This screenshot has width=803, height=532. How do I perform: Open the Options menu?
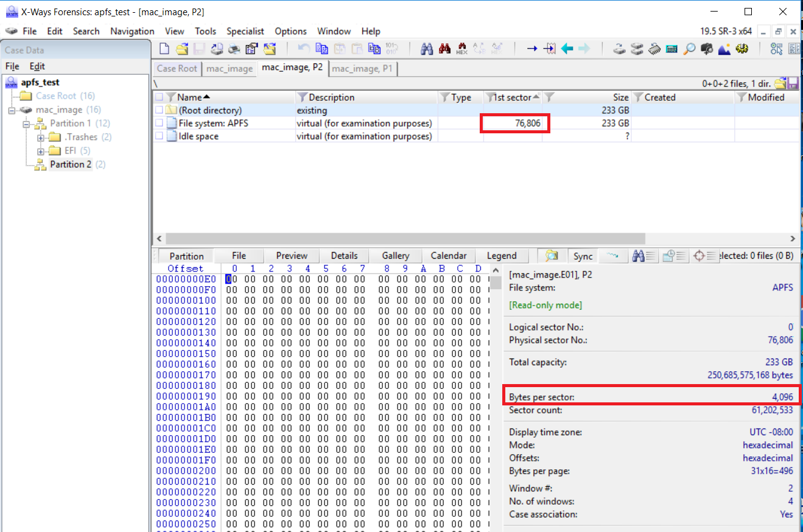tap(290, 31)
